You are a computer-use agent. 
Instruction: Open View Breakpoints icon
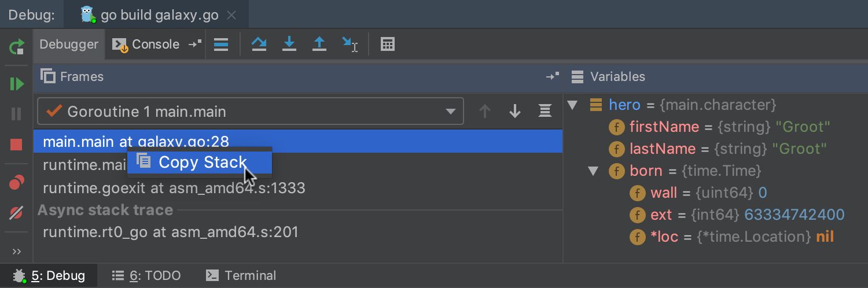(17, 183)
